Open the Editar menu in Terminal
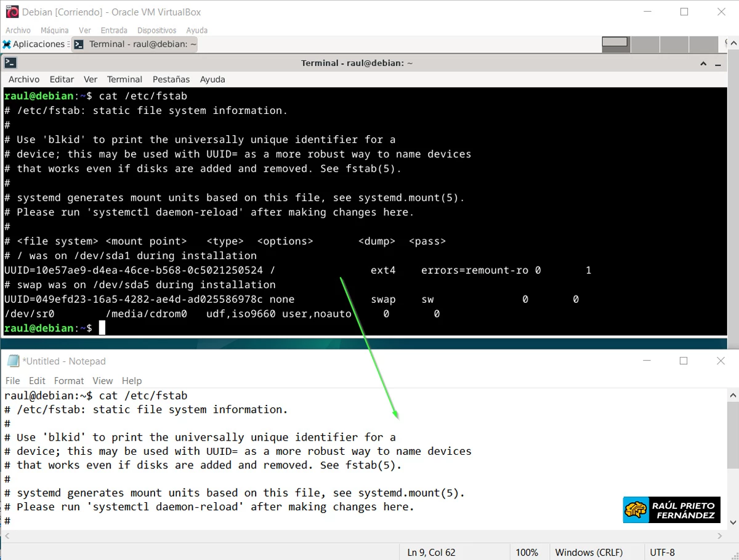Image resolution: width=739 pixels, height=560 pixels. pyautogui.click(x=62, y=79)
